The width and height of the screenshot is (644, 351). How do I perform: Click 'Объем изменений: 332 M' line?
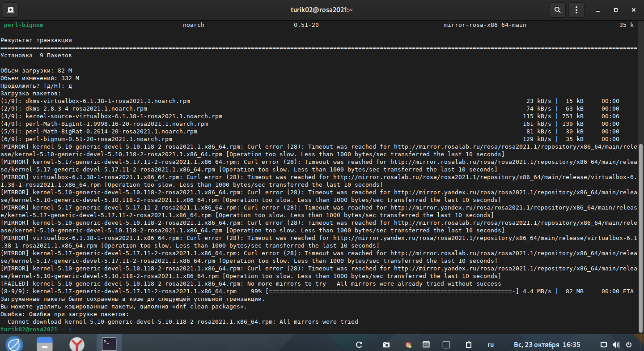point(40,78)
